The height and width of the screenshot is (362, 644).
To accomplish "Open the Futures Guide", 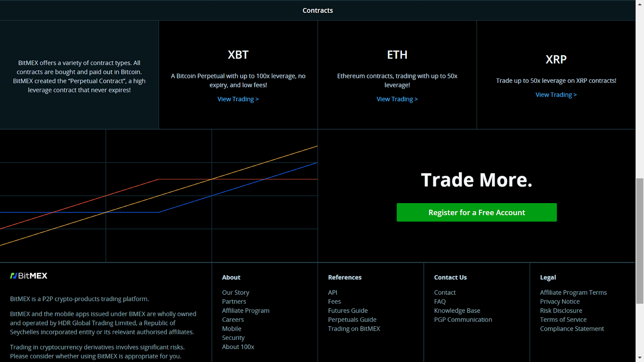I will click(x=348, y=311).
